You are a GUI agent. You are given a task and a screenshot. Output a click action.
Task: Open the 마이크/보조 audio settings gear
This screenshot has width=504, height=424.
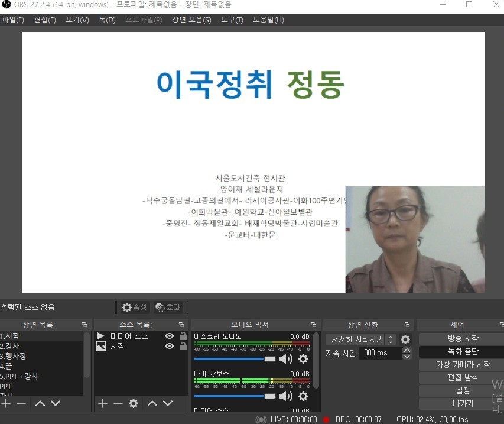303,396
